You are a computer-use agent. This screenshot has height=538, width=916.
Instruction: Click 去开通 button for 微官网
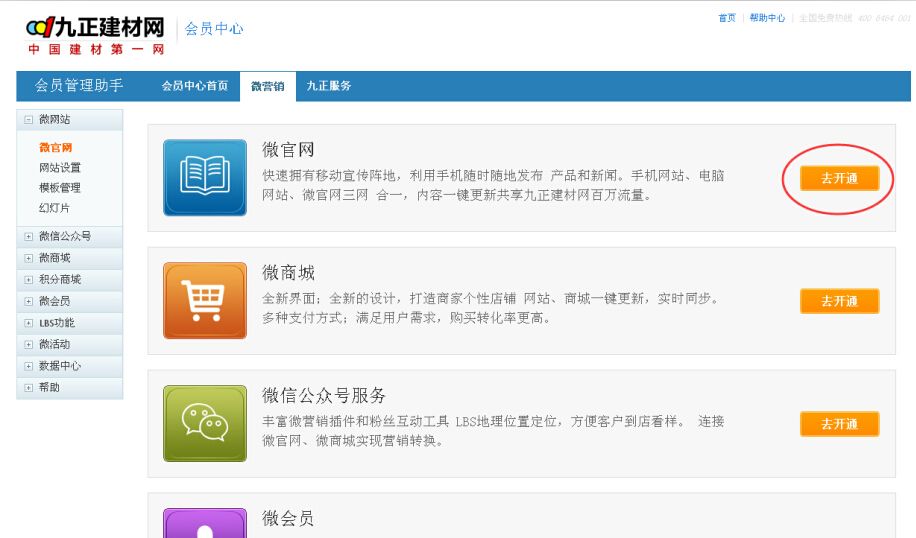pyautogui.click(x=839, y=178)
